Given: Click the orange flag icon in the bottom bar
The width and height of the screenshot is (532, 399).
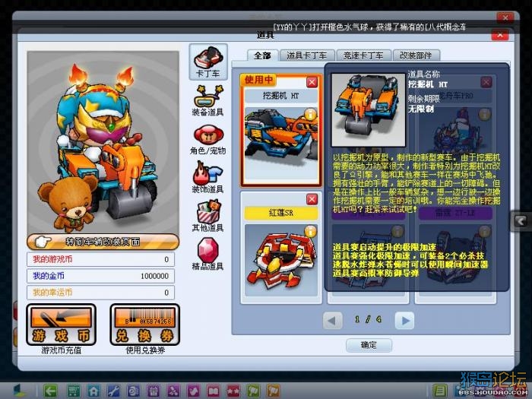Looking at the screenshot, I should pyautogui.click(x=274, y=391).
